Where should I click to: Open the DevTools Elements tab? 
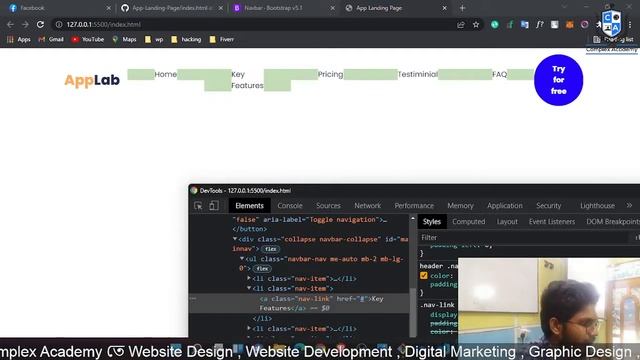249,206
